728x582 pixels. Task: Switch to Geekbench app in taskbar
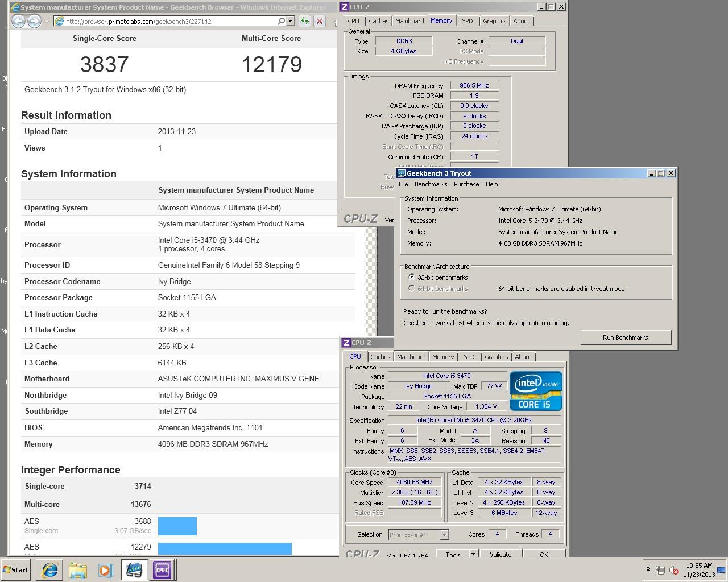pyautogui.click(x=134, y=570)
